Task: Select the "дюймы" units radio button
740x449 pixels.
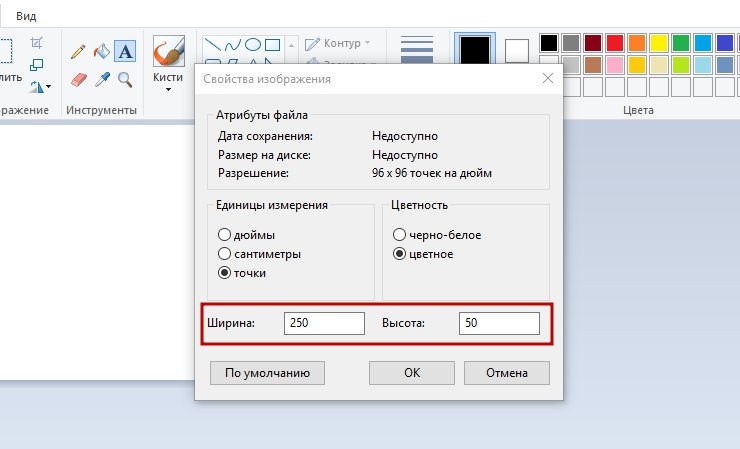Action: 224,235
